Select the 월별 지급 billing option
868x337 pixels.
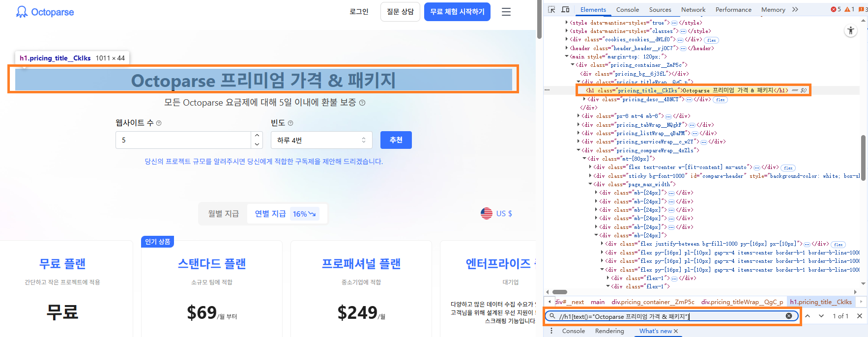223,214
